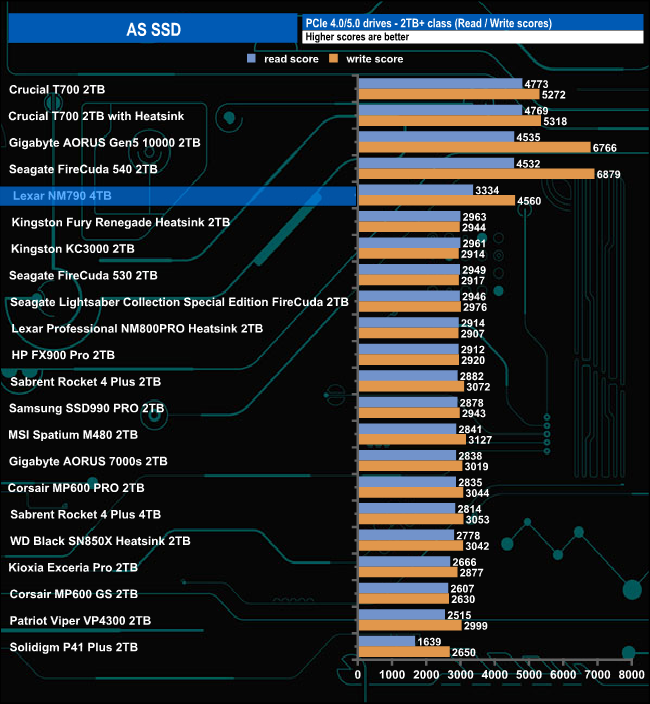Click the orange write score legend swatch
This screenshot has width=650, height=704.
pyautogui.click(x=334, y=58)
